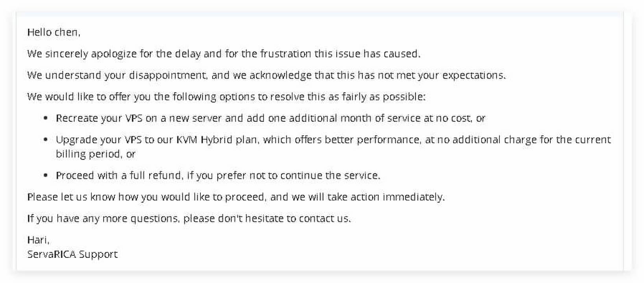Click the bullet dot before "Recreate your VPS"

[x=46, y=118]
